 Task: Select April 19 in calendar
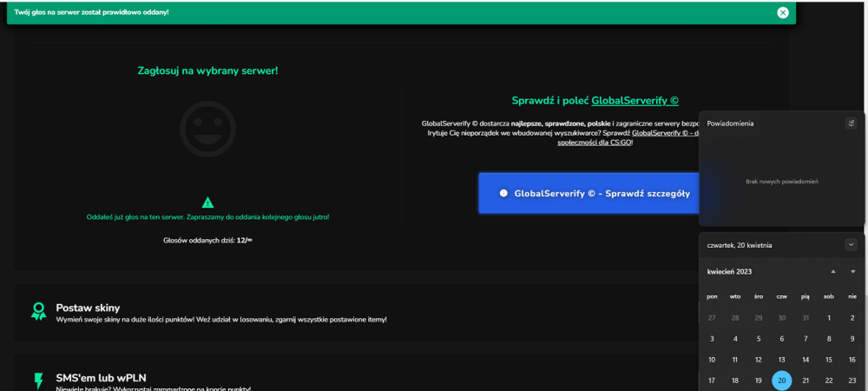pos(759,381)
